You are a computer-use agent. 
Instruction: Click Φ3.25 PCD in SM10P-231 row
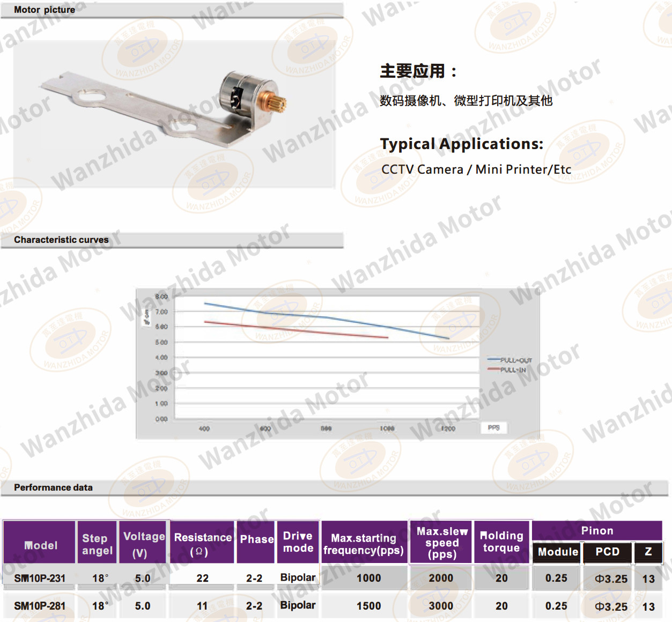(x=611, y=579)
